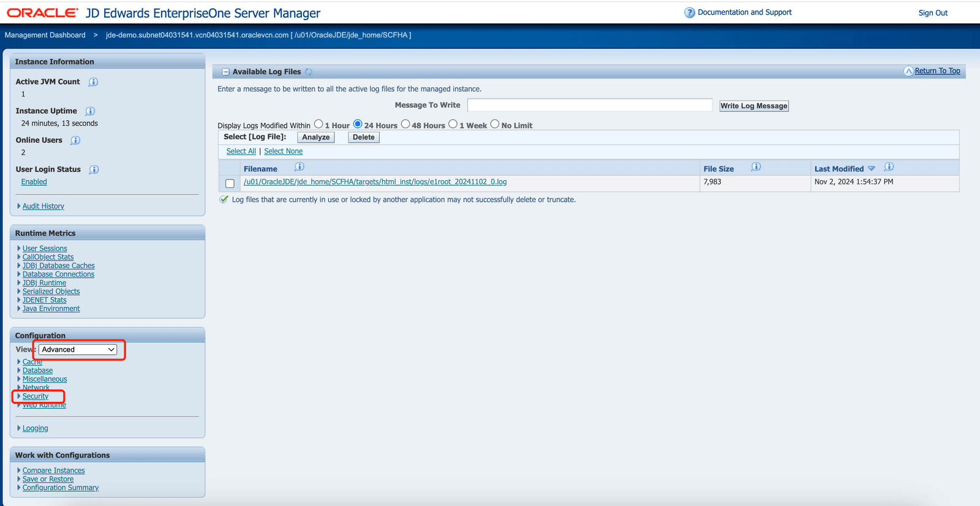Open Save or Restore link
The width and height of the screenshot is (980, 506).
pyautogui.click(x=48, y=479)
